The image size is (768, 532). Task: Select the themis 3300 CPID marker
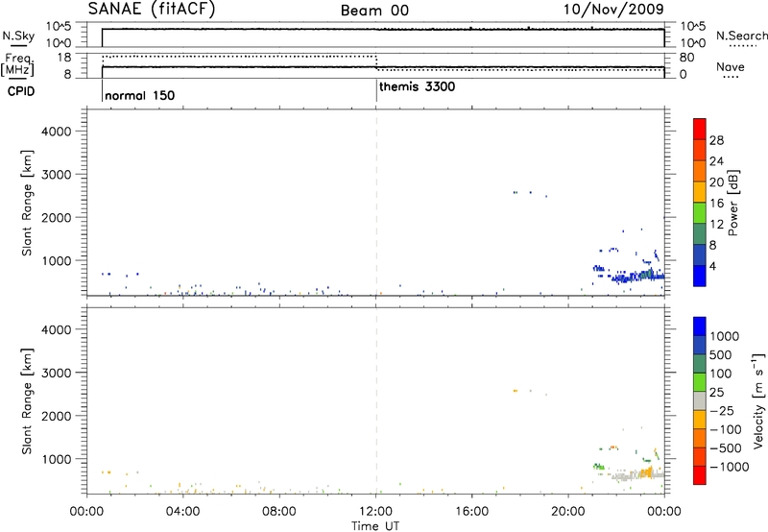417,86
